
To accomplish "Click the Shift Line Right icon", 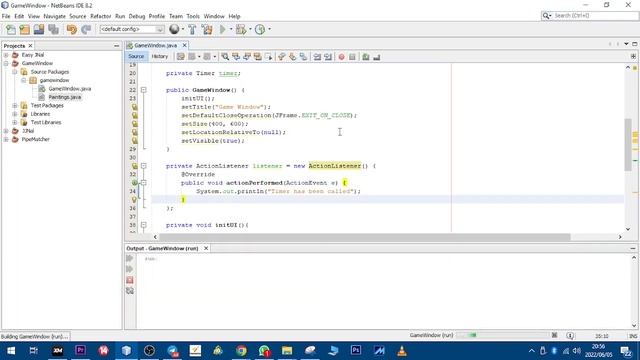I will (328, 57).
